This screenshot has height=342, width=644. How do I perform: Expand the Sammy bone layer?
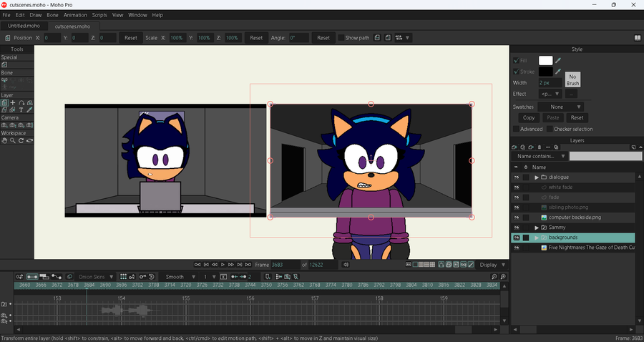coord(537,228)
